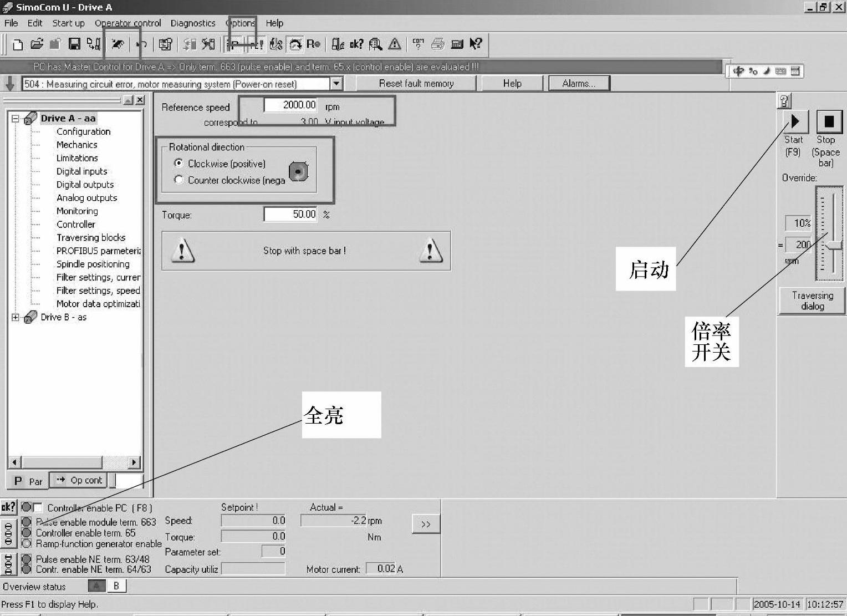
Task: Click the Alarms... button
Action: click(x=579, y=84)
